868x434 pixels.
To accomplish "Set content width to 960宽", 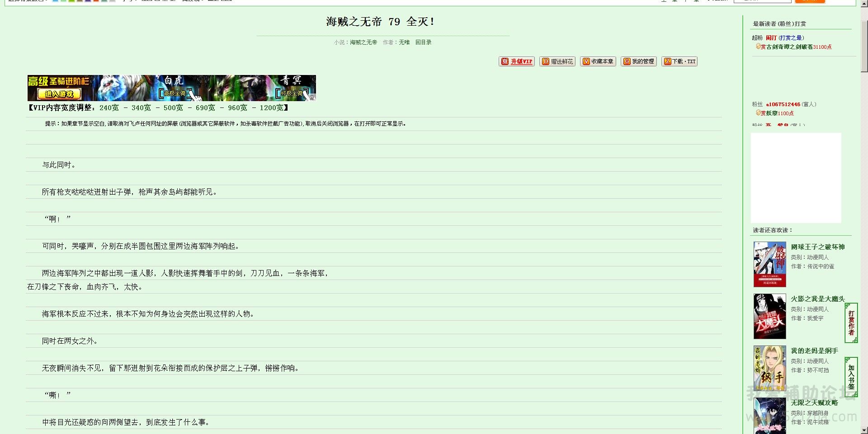I will (237, 108).
